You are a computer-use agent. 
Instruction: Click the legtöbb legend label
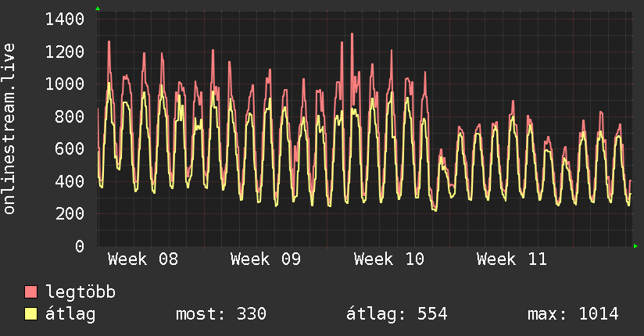[x=80, y=292]
